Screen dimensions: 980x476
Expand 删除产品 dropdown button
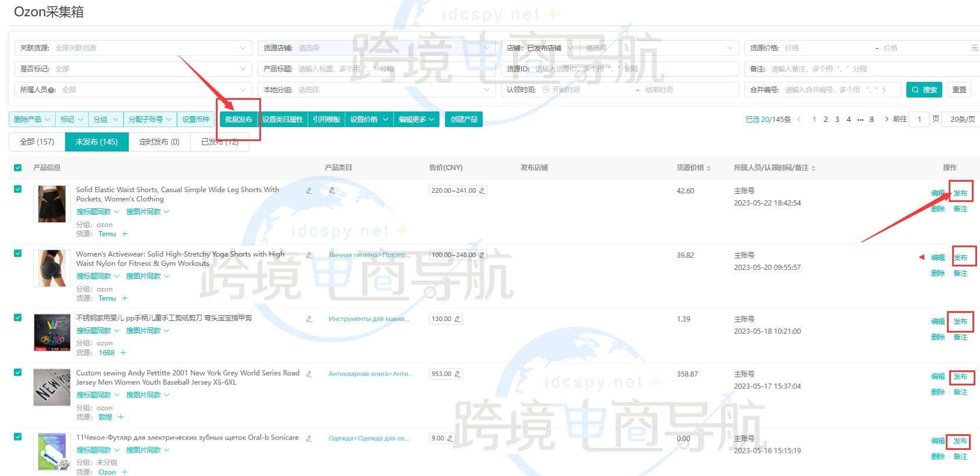click(32, 120)
